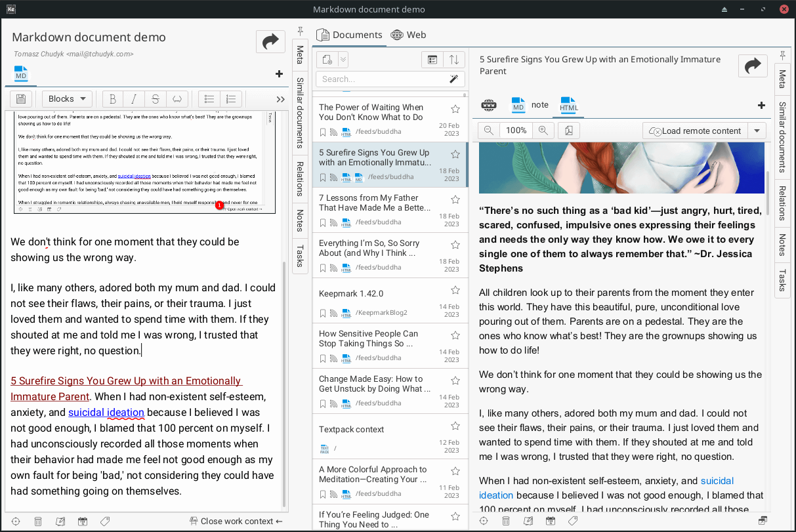Expand the new document options chevron

[343, 60]
